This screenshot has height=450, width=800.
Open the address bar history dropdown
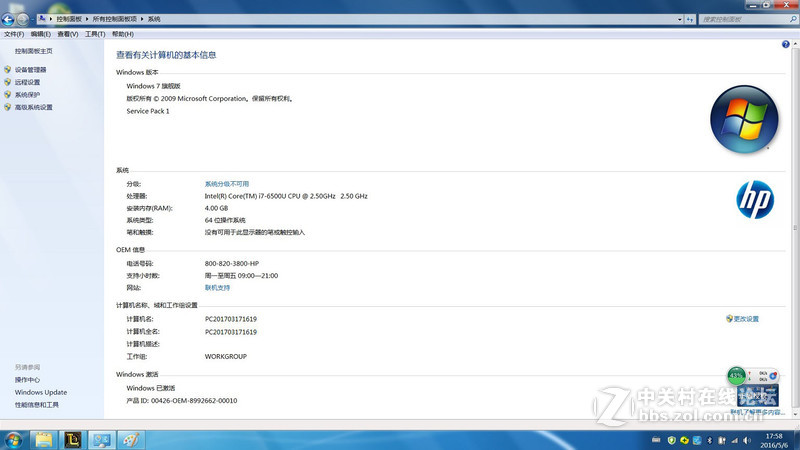pyautogui.click(x=680, y=19)
